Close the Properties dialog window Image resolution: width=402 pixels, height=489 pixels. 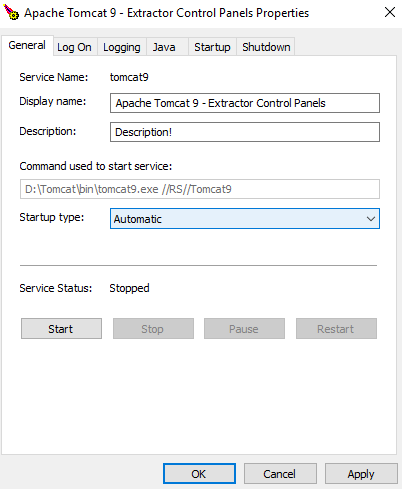[390, 13]
